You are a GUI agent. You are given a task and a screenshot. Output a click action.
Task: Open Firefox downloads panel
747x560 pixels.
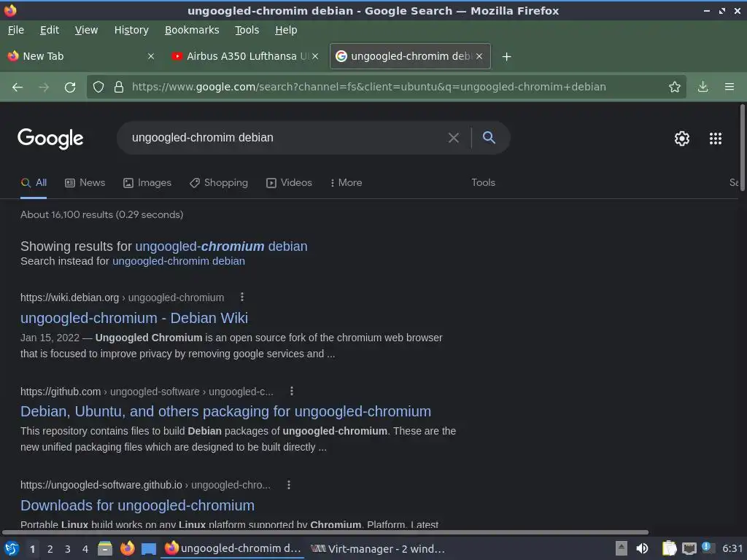(x=703, y=87)
